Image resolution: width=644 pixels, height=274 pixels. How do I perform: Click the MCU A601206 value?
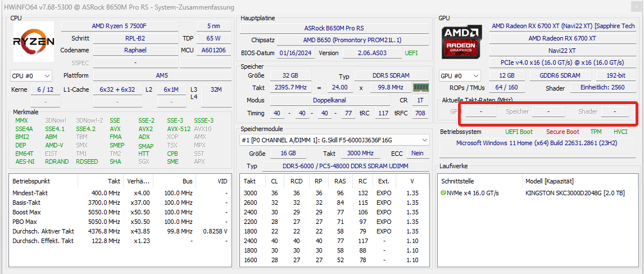[213, 50]
